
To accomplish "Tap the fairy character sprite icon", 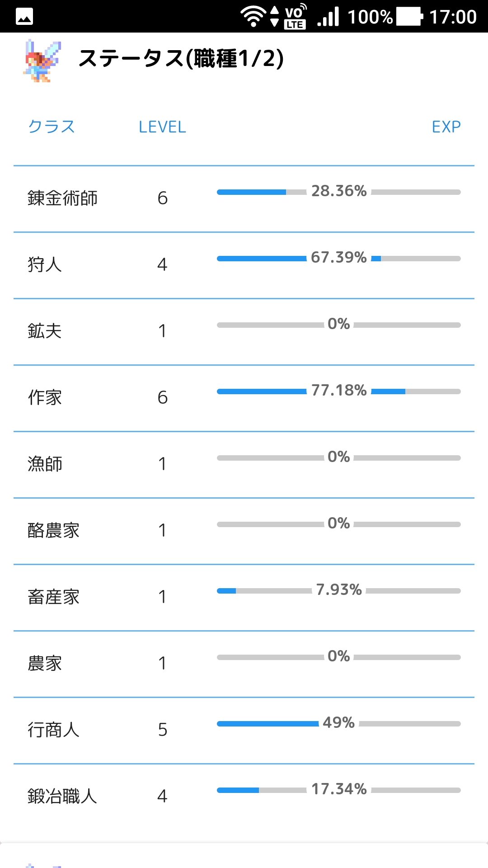I will [x=42, y=61].
